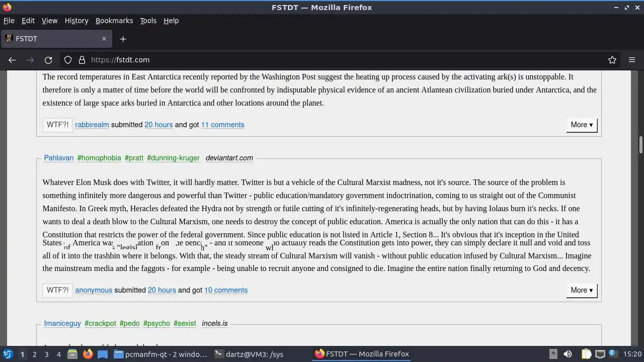Filter by #psycho tag
Screen dimensions: 644x362
156,323
